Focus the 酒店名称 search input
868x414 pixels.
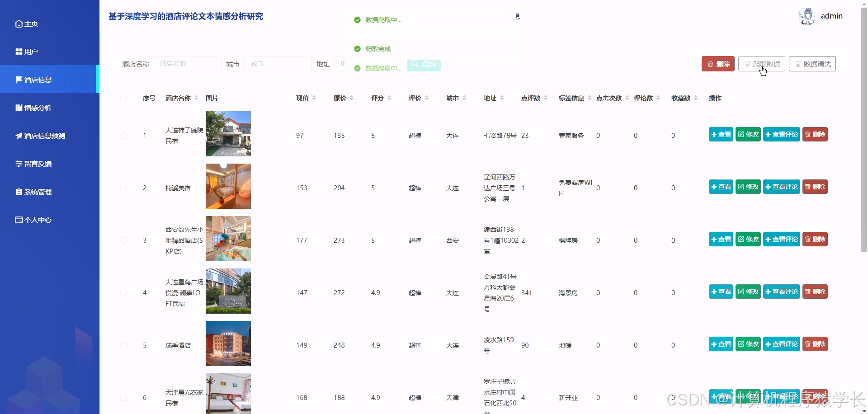pyautogui.click(x=188, y=64)
